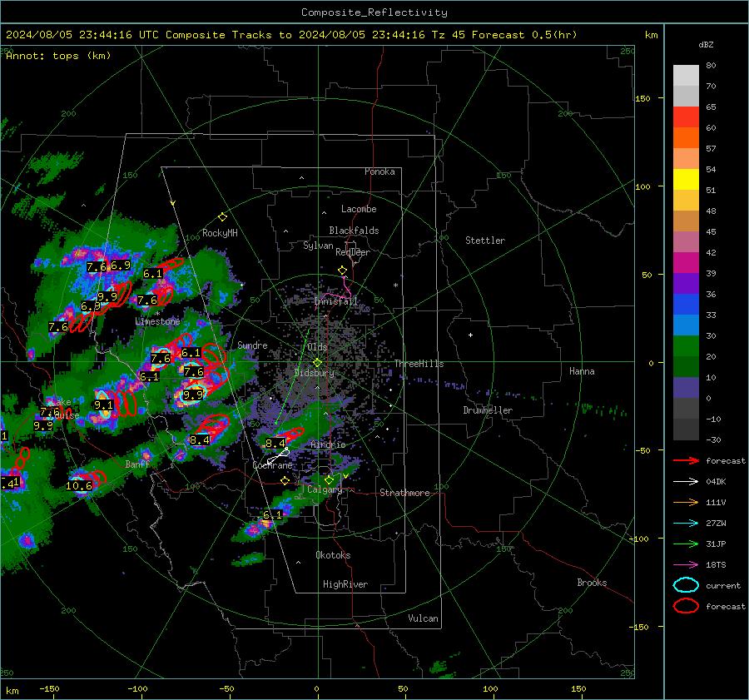Image resolution: width=749 pixels, height=700 pixels.
Task: Click the bright yellow swatch in dBZ scale
Action: tap(686, 179)
